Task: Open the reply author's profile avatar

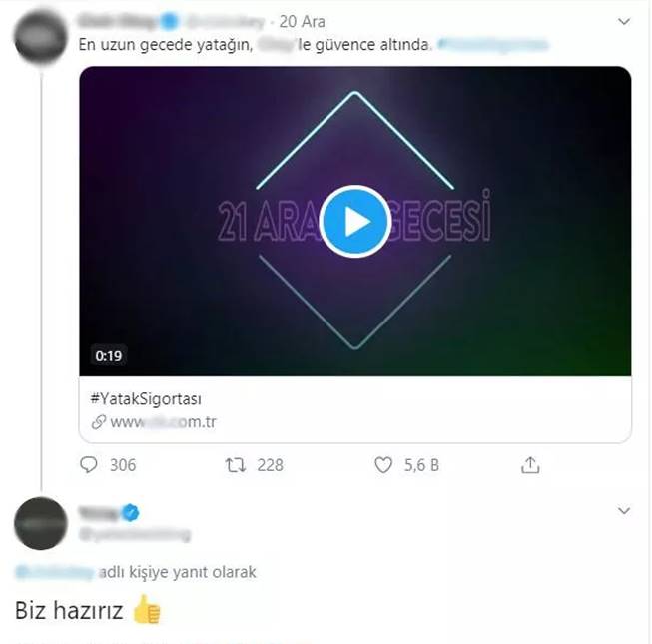Action: 40,523
